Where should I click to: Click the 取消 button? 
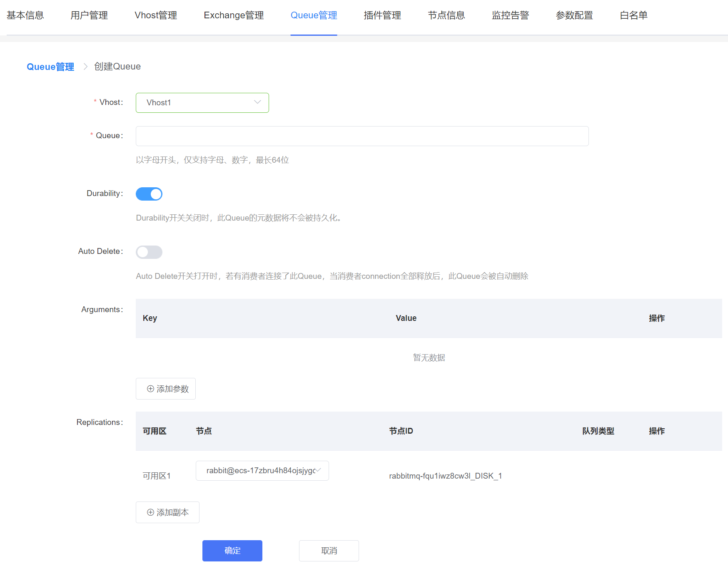click(x=329, y=551)
